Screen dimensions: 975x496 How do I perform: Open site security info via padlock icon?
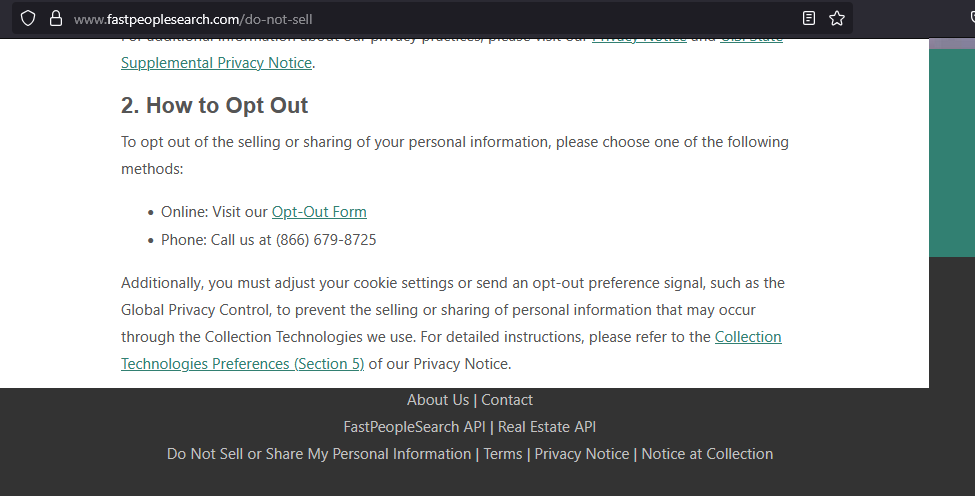pos(56,19)
